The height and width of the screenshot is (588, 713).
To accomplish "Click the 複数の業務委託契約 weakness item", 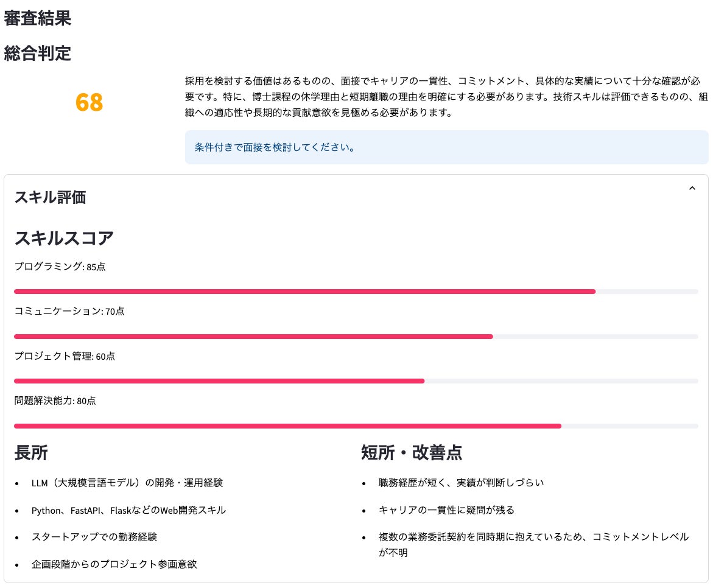I will (533, 537).
